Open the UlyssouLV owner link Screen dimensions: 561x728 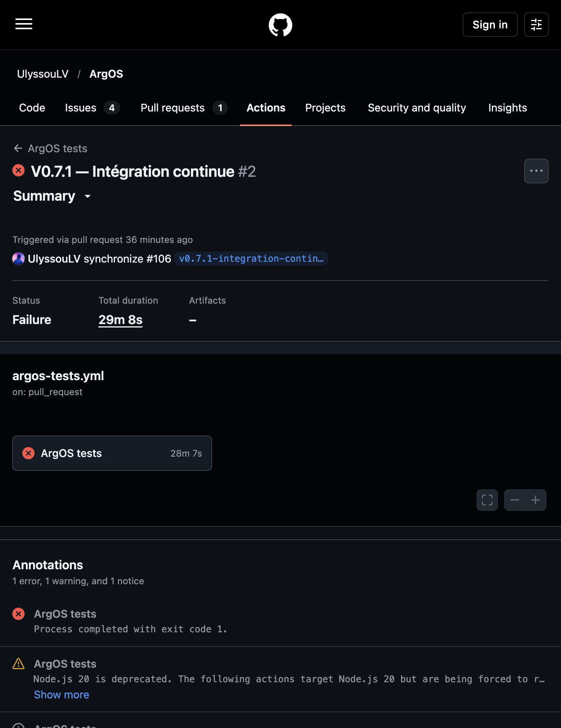(x=43, y=74)
